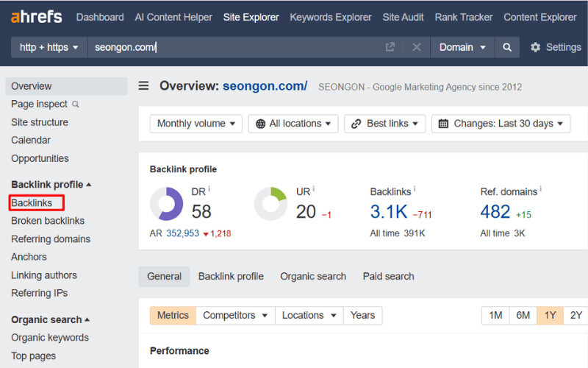This screenshot has height=368, width=588.
Task: Collapse the Organic search sidebar section
Action: click(x=50, y=319)
